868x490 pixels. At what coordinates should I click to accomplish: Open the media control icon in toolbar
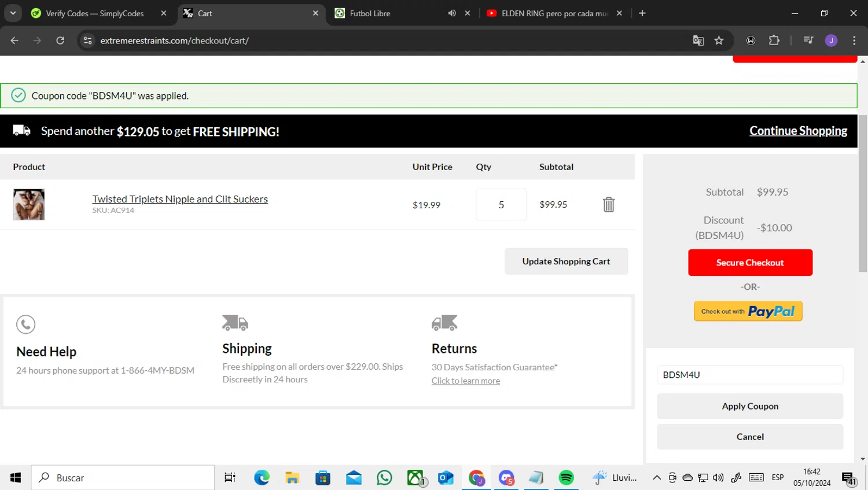(808, 40)
